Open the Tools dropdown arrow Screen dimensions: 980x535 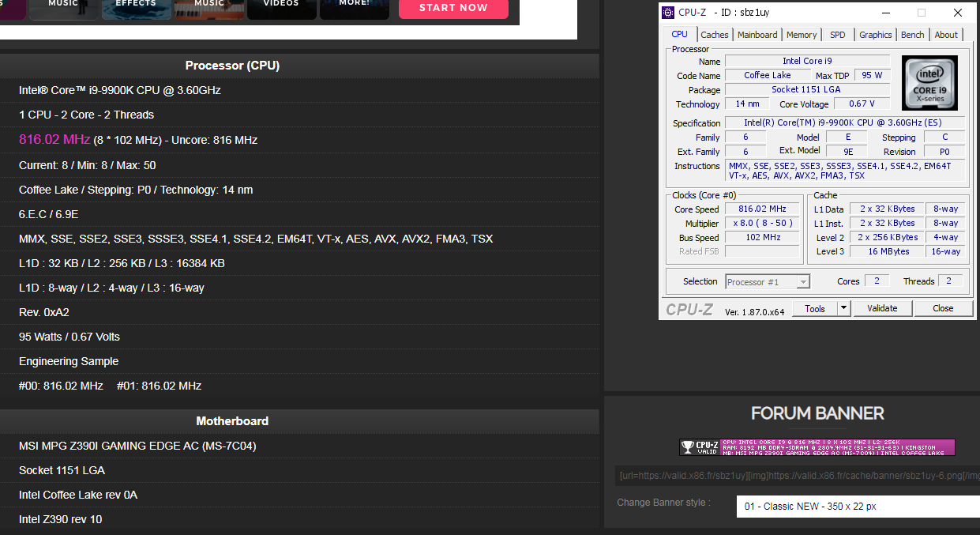[843, 308]
